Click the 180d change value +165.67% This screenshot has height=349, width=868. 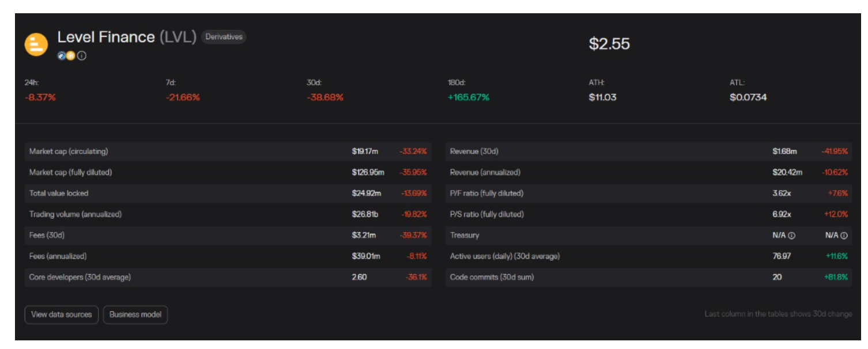click(469, 97)
